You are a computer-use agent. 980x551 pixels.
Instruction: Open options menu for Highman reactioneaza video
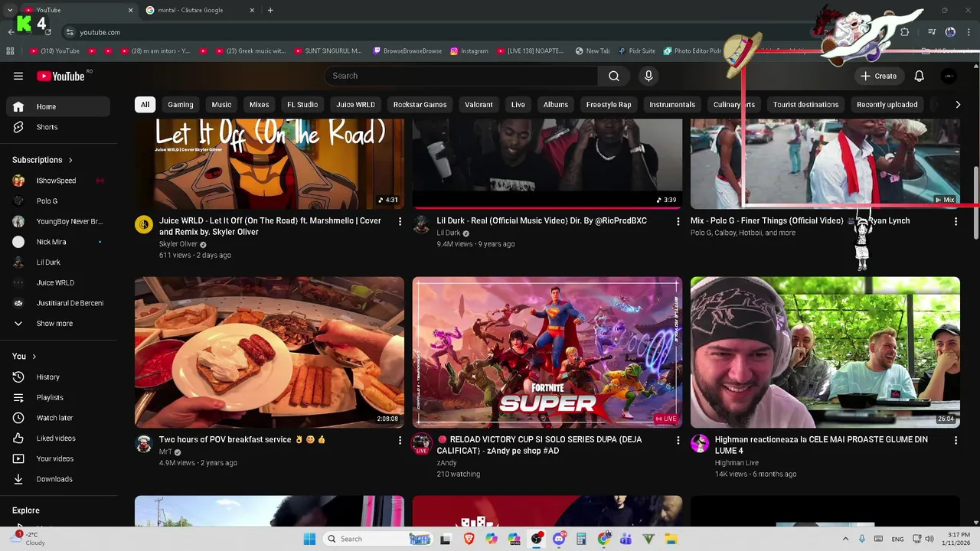click(955, 440)
